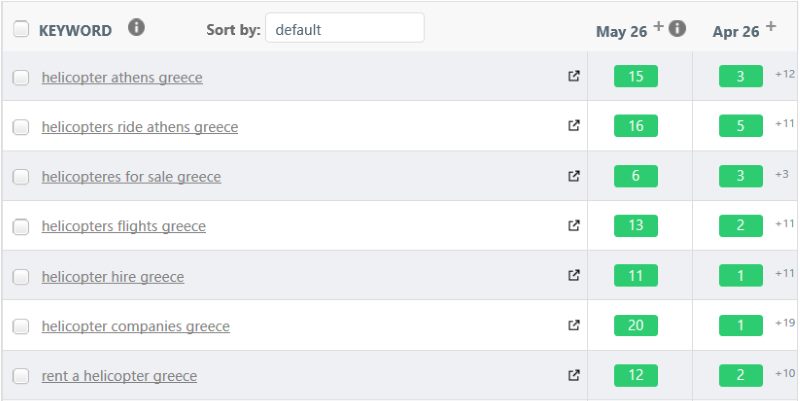Open external link icon for helicopteres for sale greece
Image resolution: width=800 pixels, height=401 pixels.
coord(574,176)
